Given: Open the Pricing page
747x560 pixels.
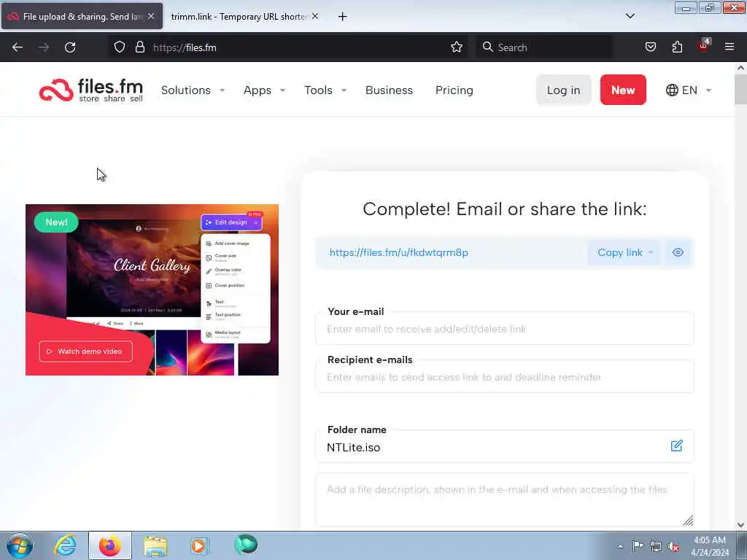Looking at the screenshot, I should pyautogui.click(x=454, y=90).
